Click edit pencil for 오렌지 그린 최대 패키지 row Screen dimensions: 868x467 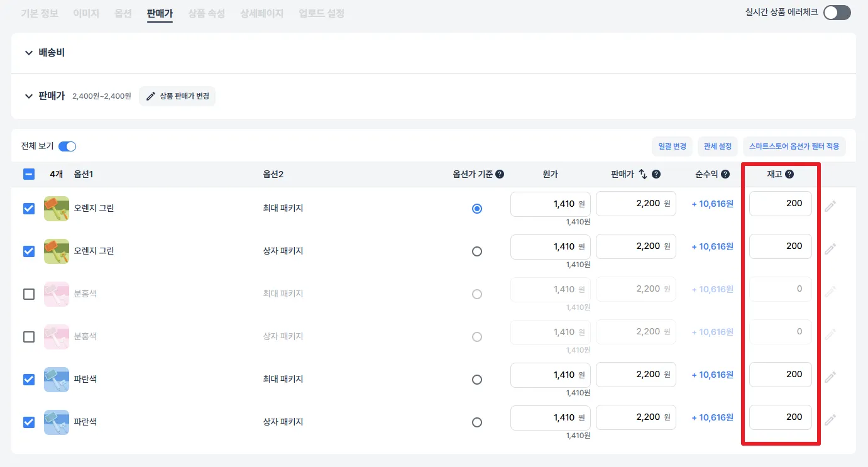(x=830, y=206)
